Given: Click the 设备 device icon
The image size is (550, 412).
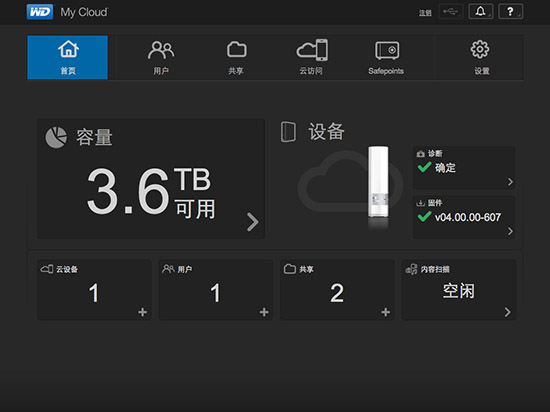Looking at the screenshot, I should coord(288,132).
